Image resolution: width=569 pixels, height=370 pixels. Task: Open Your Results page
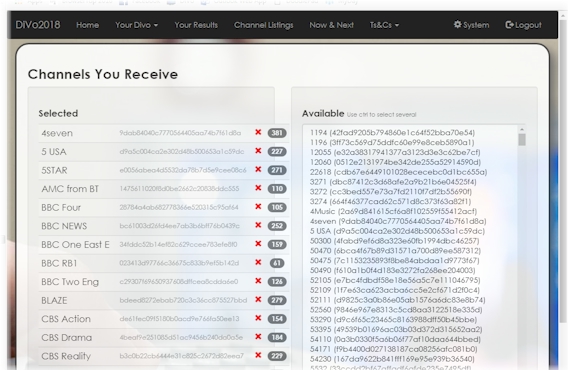pos(196,25)
